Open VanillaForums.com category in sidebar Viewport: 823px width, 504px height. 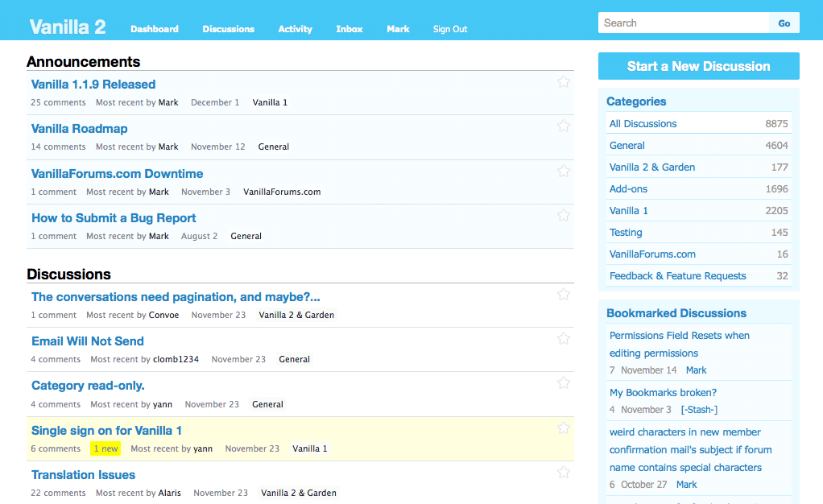652,254
